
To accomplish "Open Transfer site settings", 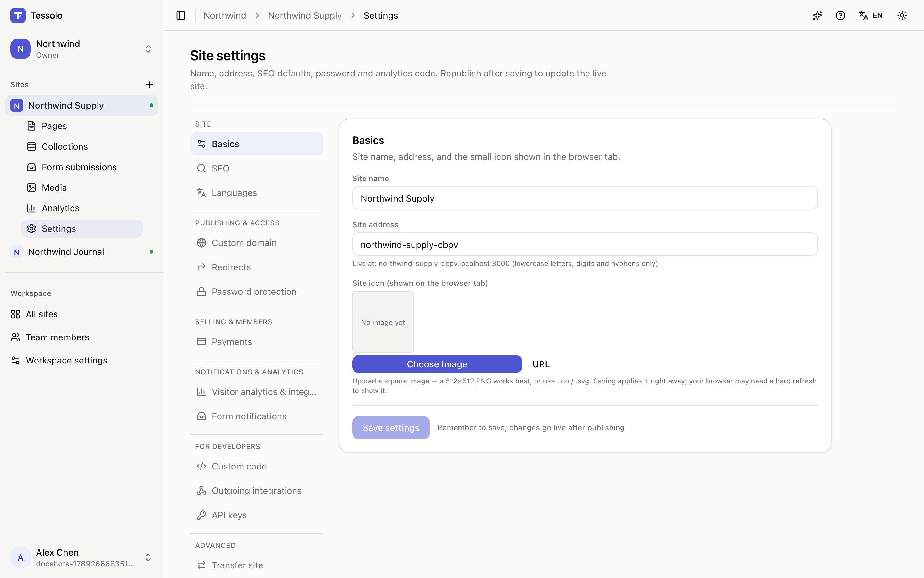I will (x=257, y=565).
